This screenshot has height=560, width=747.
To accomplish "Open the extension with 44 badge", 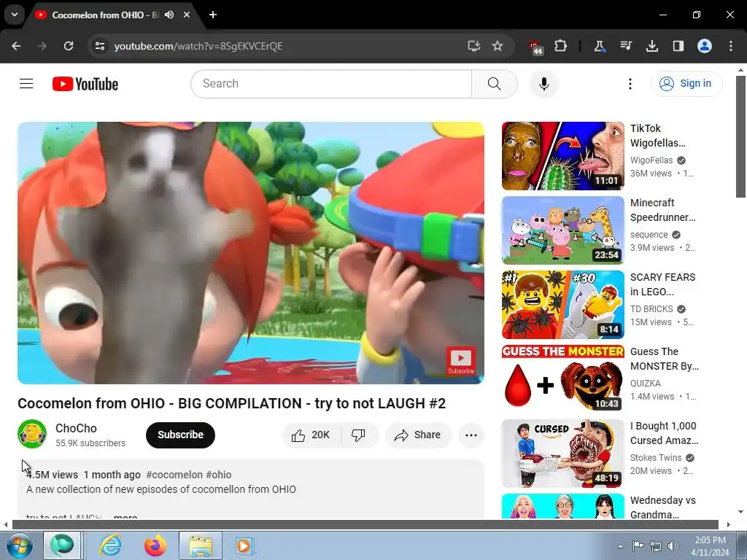I will [536, 47].
